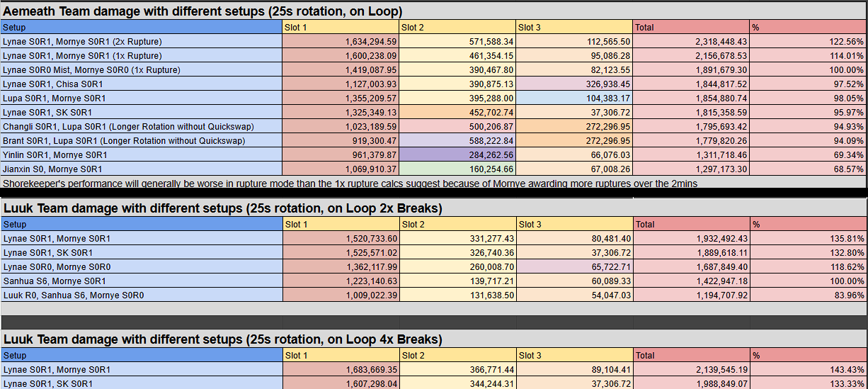Select 'Brant S0R1, Lupa S0R1' setup cell
Viewport: 868px width, 389px height.
coord(142,141)
